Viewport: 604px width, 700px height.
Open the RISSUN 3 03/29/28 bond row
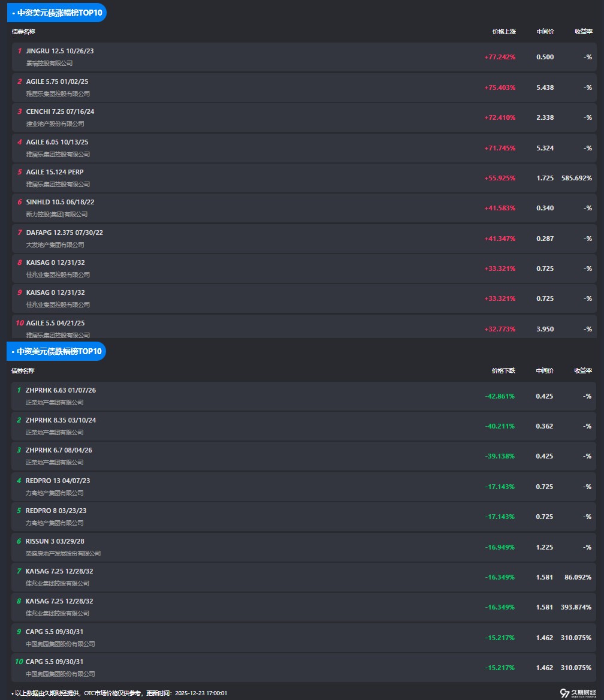click(x=55, y=541)
